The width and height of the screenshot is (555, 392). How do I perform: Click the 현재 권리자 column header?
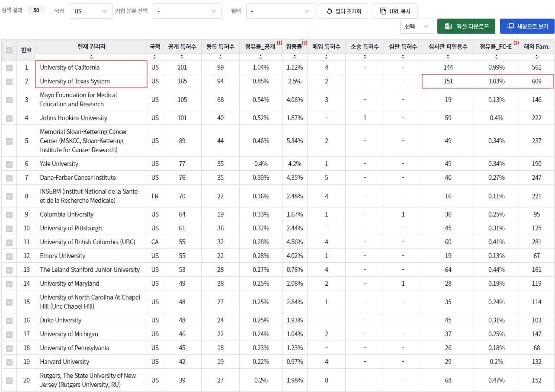pos(91,46)
